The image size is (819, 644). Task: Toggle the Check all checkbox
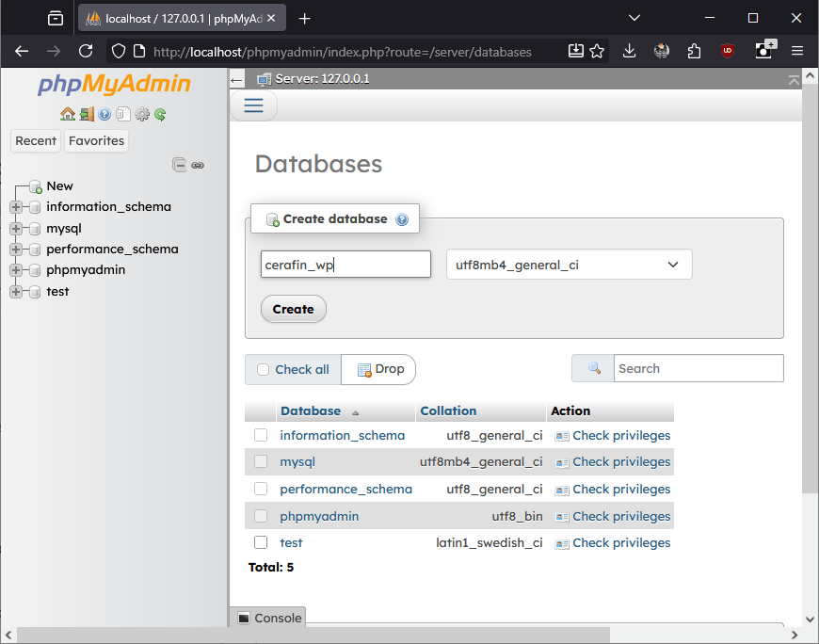[264, 369]
